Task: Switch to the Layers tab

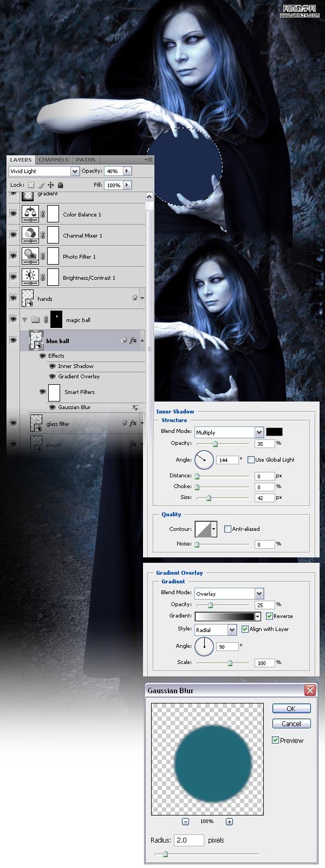Action: tap(21, 160)
